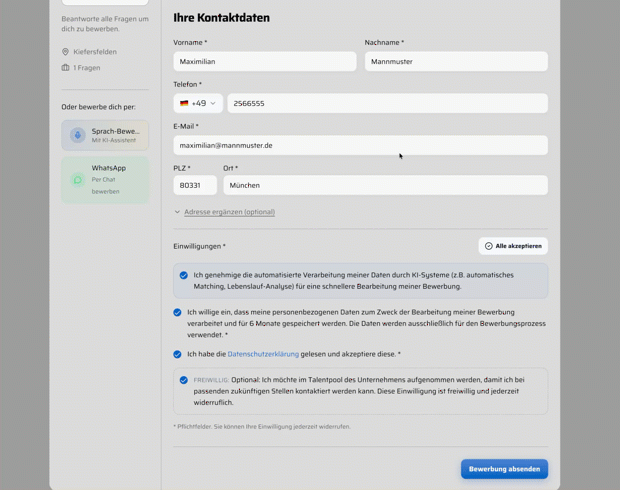Click the German flag icon in phone prefix
Screen dimensions: 620x490
tap(184, 103)
